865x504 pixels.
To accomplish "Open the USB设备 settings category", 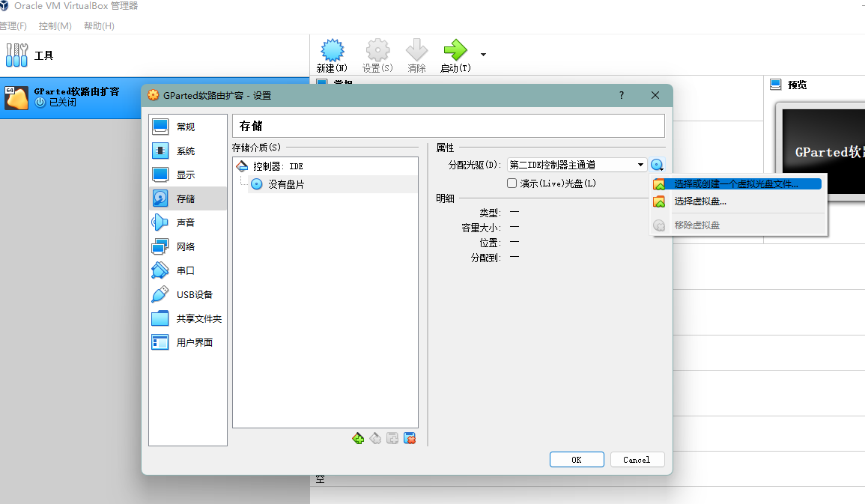I will 187,294.
